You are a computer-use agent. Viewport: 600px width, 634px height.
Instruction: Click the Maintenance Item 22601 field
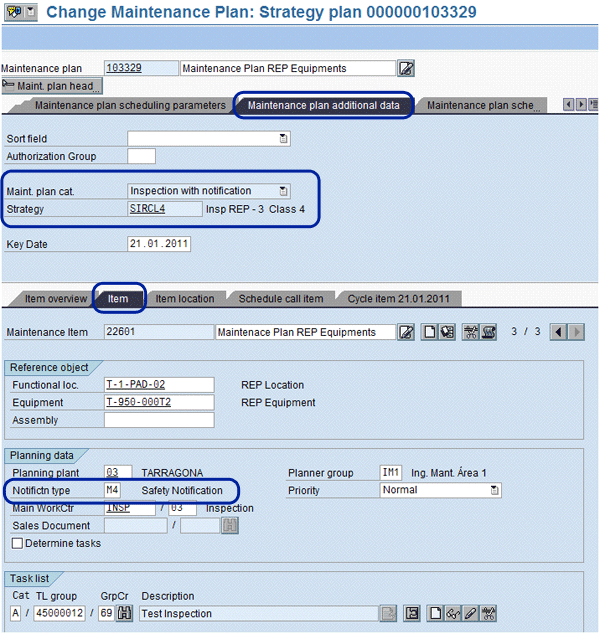[x=159, y=332]
